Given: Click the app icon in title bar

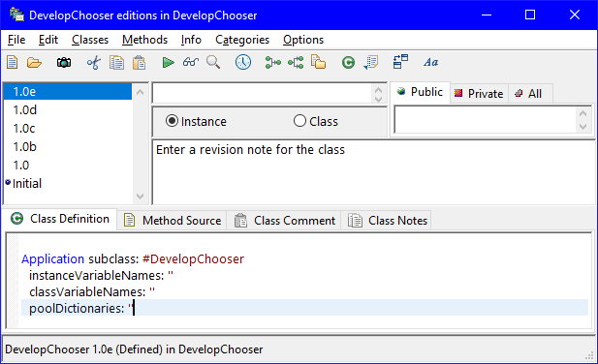Looking at the screenshot, I should coord(16,15).
